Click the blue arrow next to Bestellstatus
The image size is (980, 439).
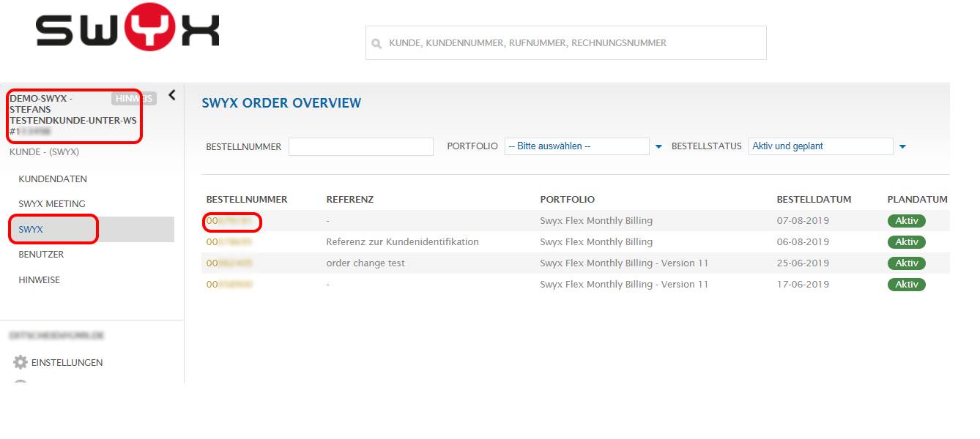click(x=902, y=147)
